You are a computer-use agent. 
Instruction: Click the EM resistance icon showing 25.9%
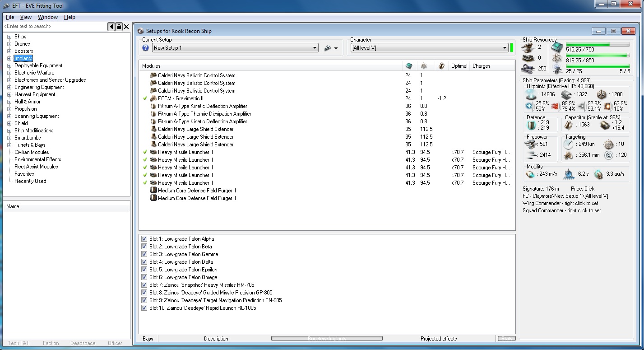(530, 106)
